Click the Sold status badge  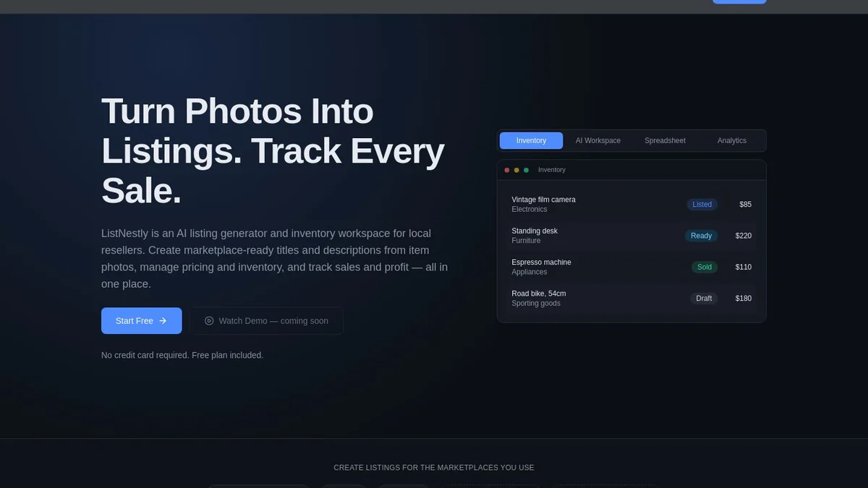click(705, 267)
